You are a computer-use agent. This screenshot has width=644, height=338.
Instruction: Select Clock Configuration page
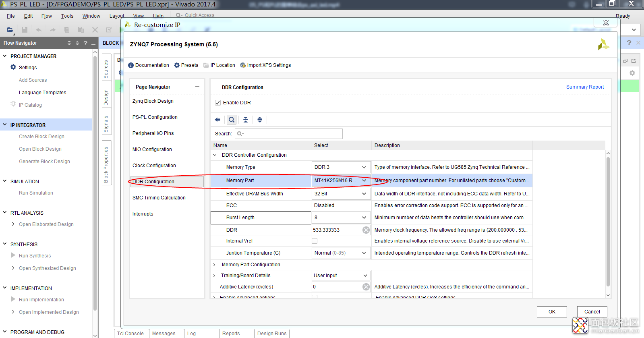tap(154, 166)
